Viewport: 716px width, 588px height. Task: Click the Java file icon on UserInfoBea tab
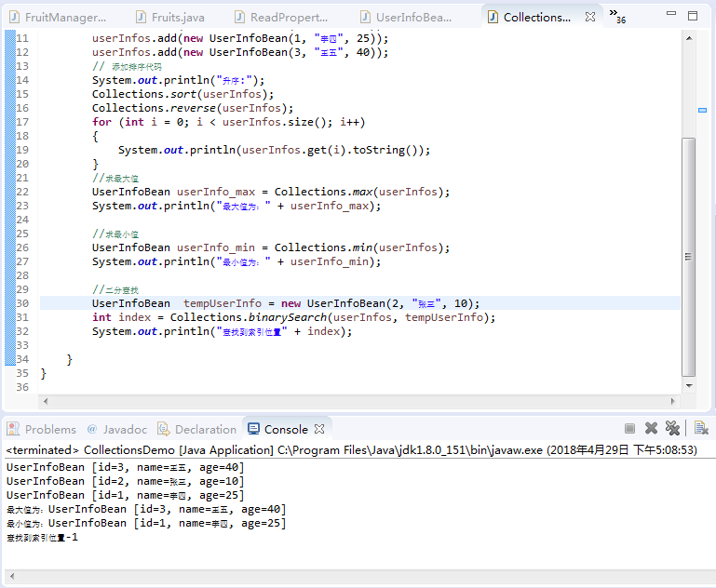click(365, 17)
